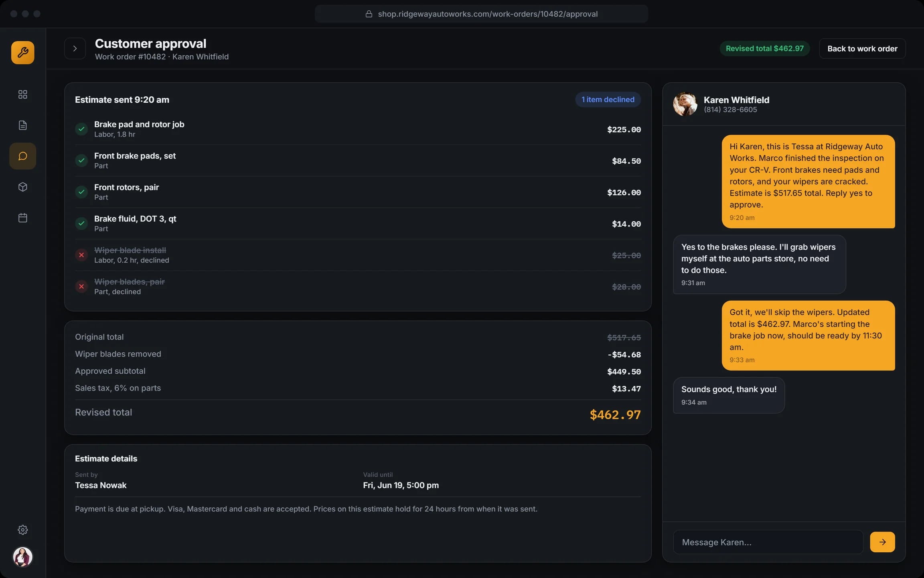
Task: Click the Fri, Jun 19, 5:00 pm date
Action: [401, 485]
